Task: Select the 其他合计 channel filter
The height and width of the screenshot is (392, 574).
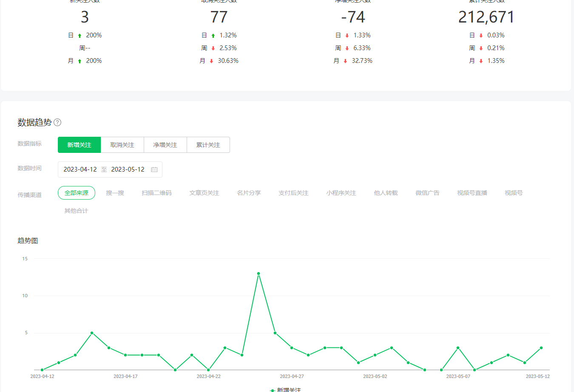Action: [x=76, y=211]
